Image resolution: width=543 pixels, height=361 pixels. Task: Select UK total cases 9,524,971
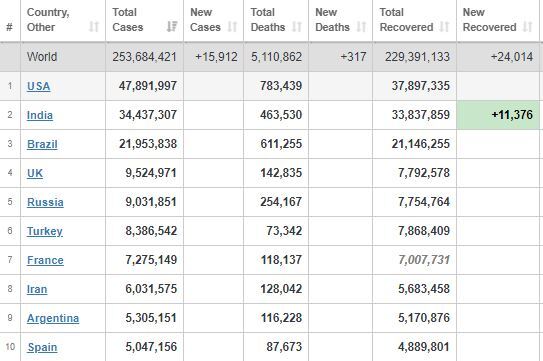click(x=151, y=173)
